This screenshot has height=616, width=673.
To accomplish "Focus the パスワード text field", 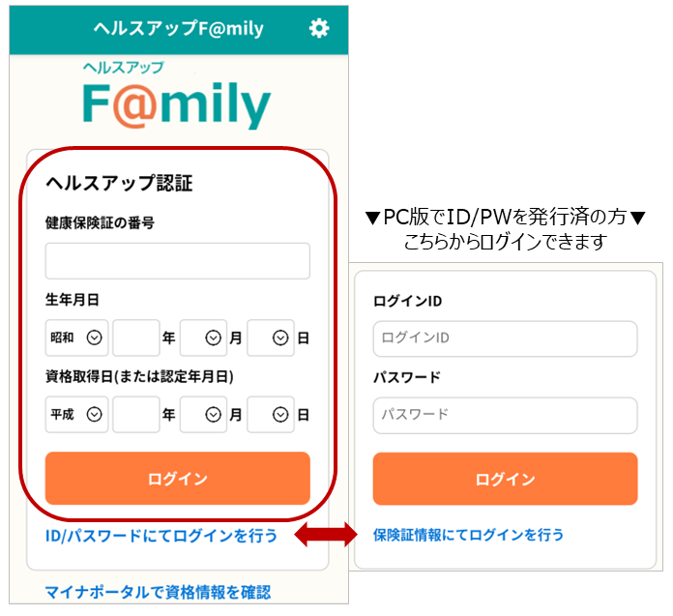I will 505,415.
